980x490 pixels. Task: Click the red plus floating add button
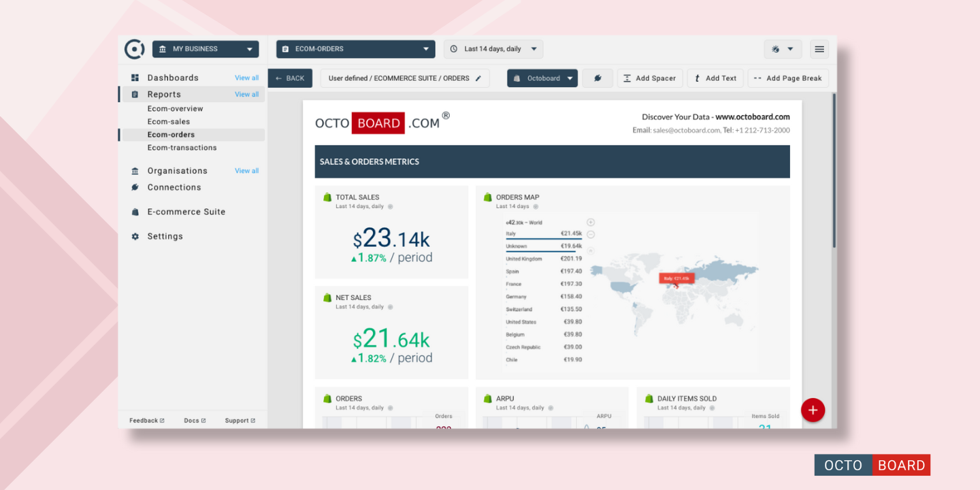click(813, 410)
